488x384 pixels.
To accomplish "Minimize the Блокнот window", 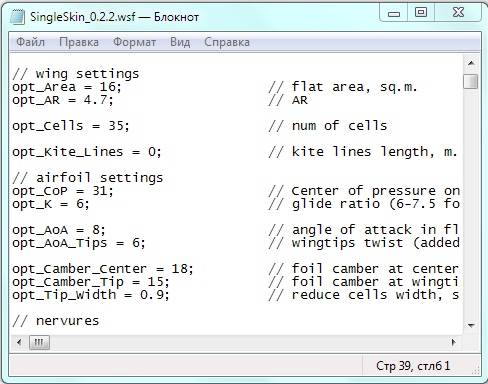I will 394,13.
